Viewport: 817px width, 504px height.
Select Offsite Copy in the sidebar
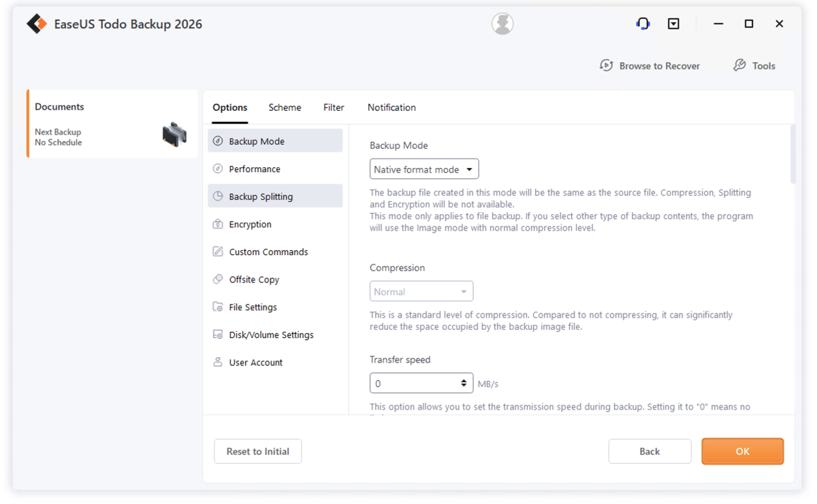275,280
